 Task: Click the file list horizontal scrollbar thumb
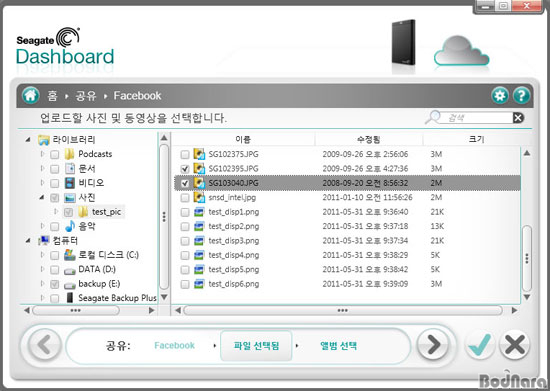pyautogui.click(x=343, y=310)
